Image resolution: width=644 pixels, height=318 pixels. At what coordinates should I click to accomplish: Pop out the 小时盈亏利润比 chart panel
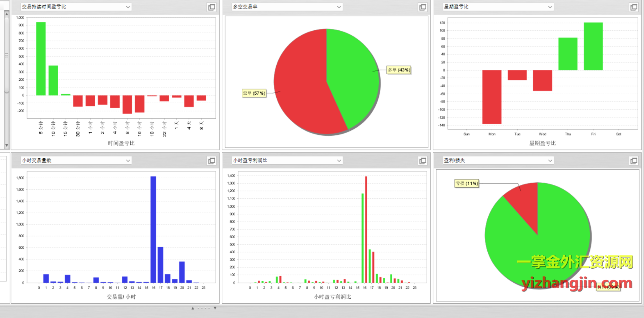point(422,161)
